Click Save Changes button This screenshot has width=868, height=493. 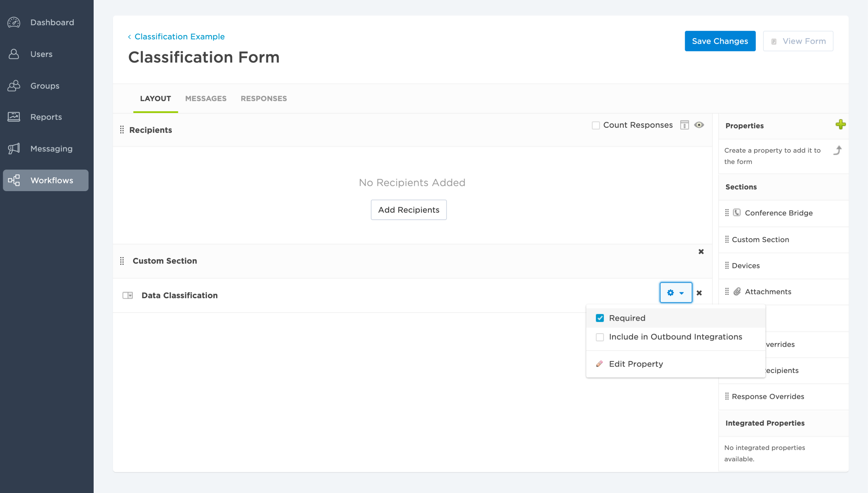click(x=720, y=41)
